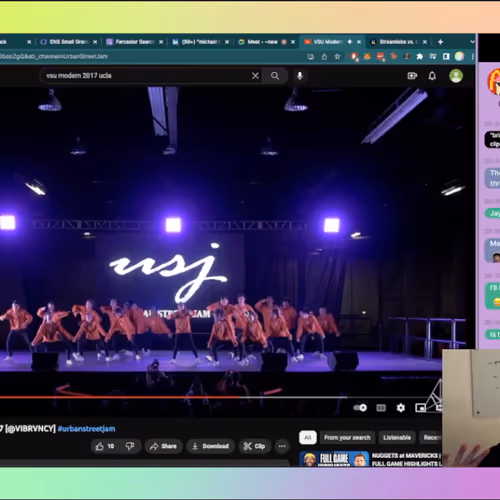Toggle the autoplay switch
This screenshot has height=500, width=500.
(360, 408)
